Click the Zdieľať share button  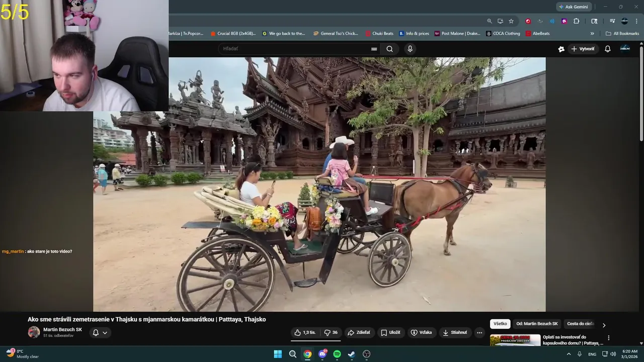coord(359,332)
